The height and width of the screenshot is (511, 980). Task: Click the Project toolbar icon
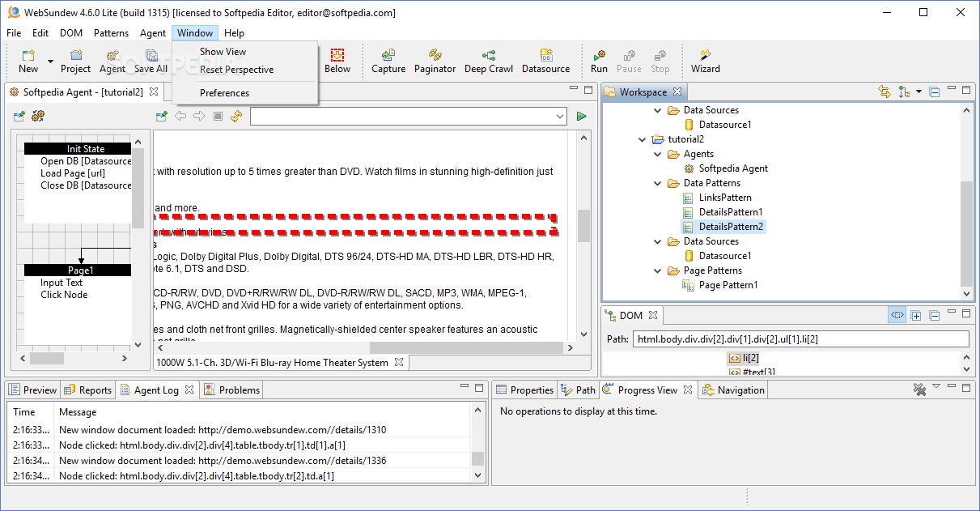75,61
